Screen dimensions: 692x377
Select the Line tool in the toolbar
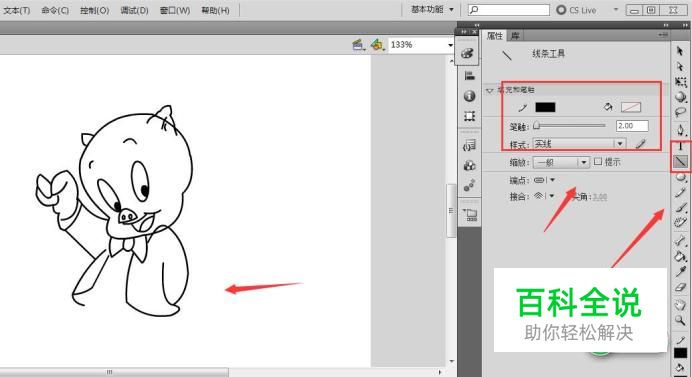pyautogui.click(x=681, y=162)
